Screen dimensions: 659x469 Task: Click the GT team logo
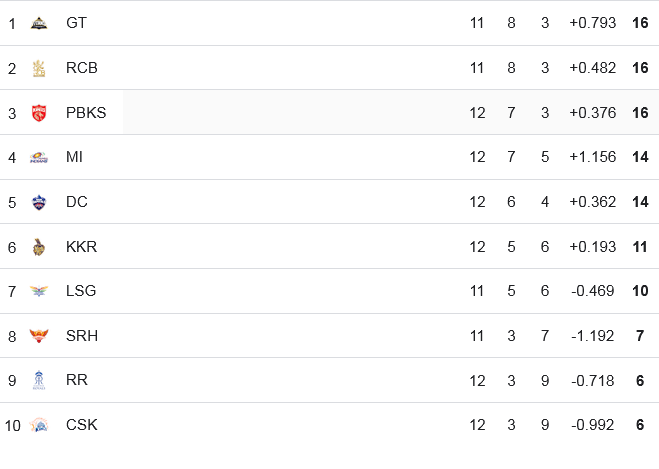point(39,23)
